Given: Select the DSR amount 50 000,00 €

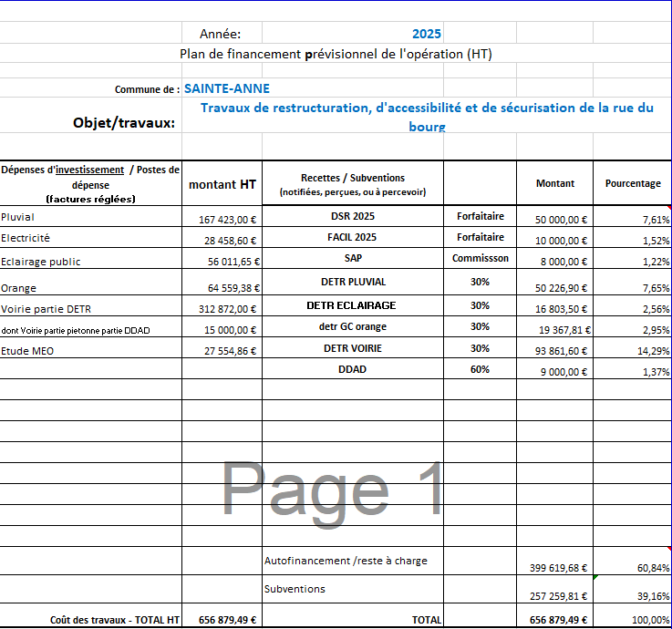Looking at the screenshot, I should click(561, 220).
